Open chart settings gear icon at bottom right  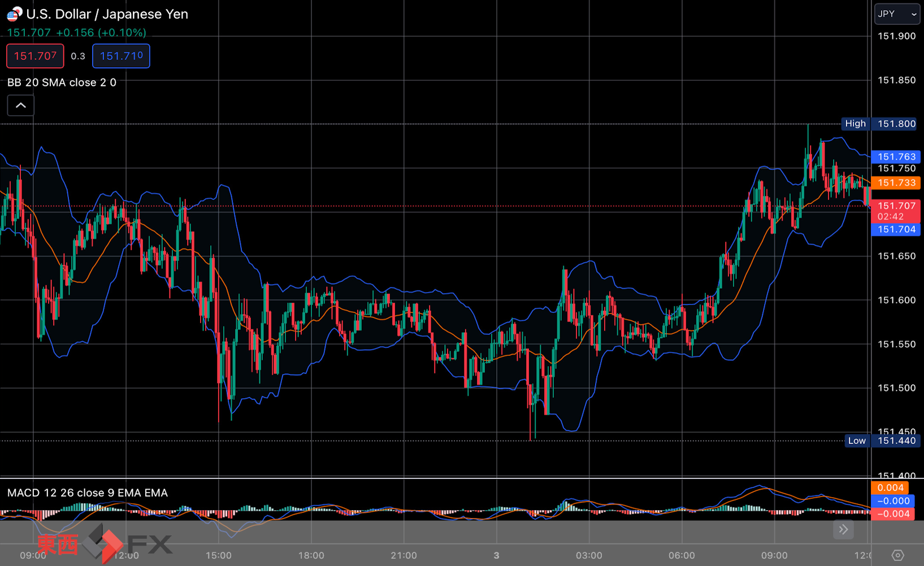tap(897, 555)
